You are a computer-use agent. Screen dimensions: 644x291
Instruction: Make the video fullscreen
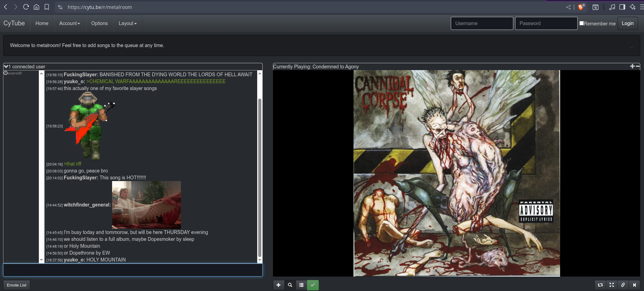tap(612, 285)
